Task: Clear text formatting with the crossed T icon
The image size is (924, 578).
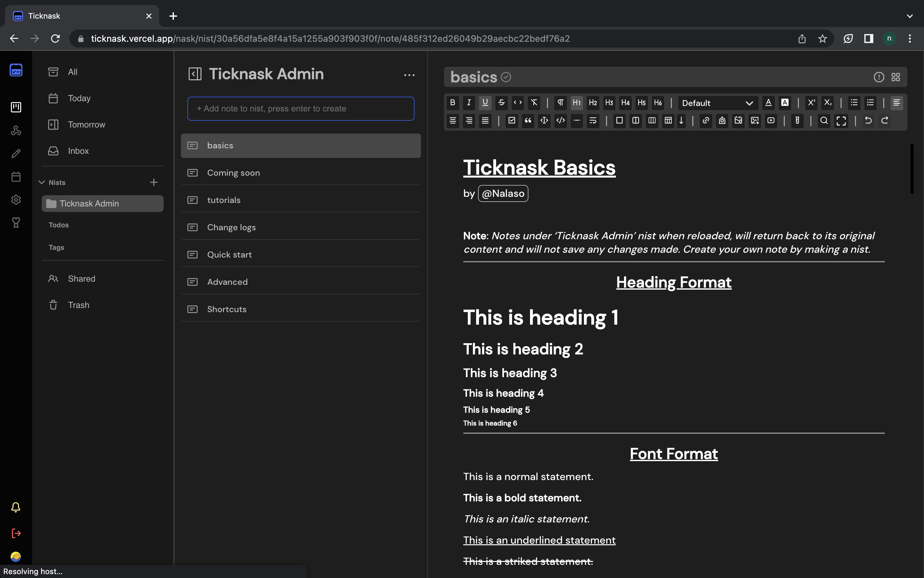Action: pos(534,103)
